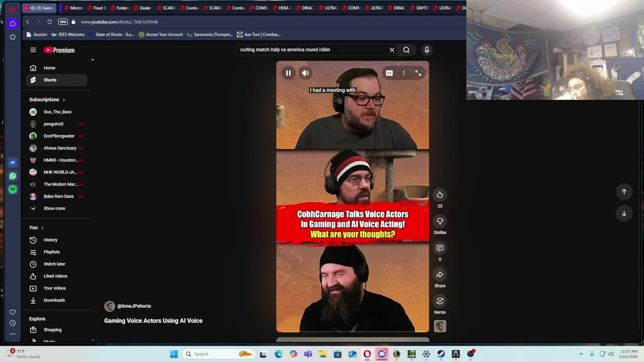Open penguinz0 subscription channel

click(x=56, y=124)
